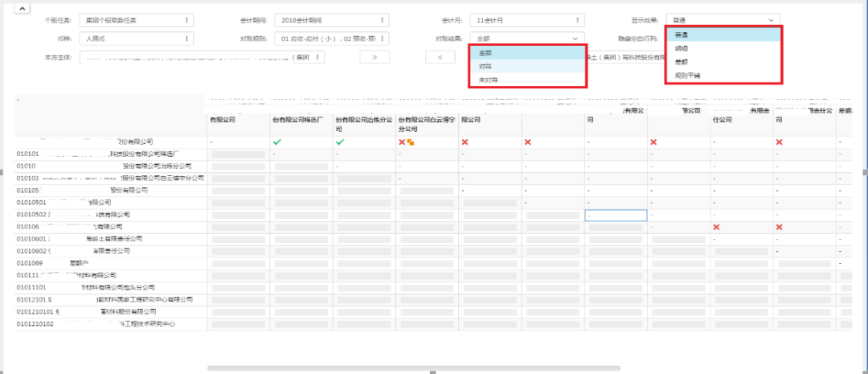Click the « move-left button
This screenshot has width=868, height=374.
(x=440, y=57)
